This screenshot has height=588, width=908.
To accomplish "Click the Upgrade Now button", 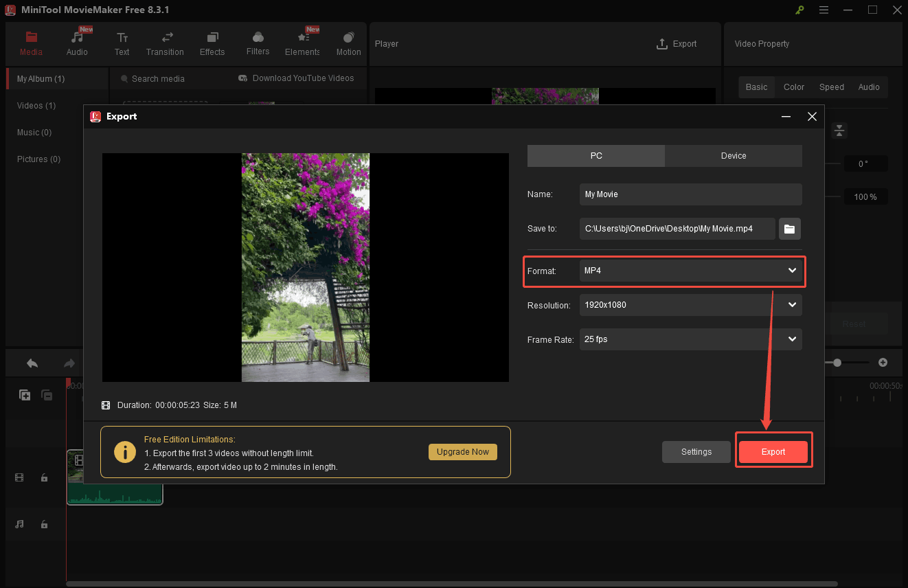I will pos(463,451).
